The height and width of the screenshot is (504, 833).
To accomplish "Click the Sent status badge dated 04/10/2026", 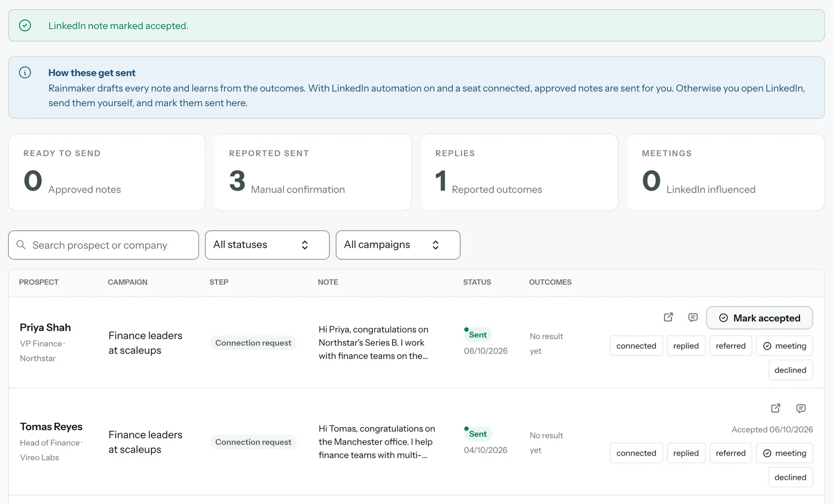I will point(477,434).
